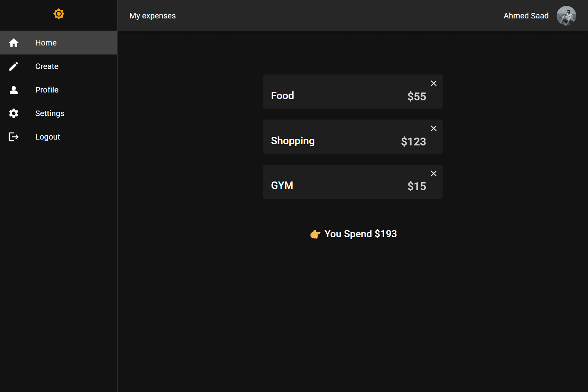Click the Ahmed Saad username
Screen dimensions: 588x392
tap(526, 16)
